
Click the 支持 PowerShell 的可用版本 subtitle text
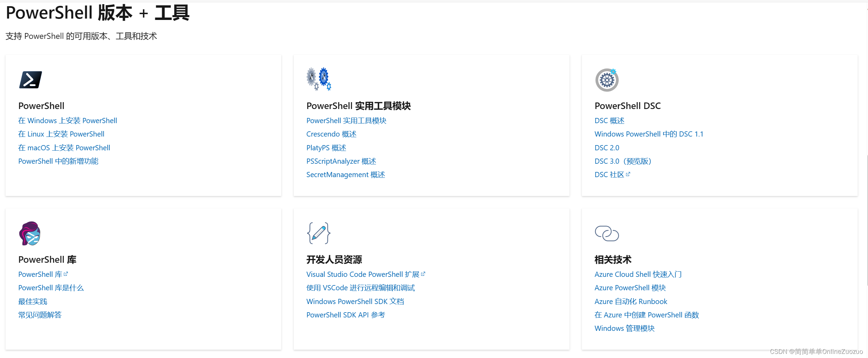click(82, 36)
